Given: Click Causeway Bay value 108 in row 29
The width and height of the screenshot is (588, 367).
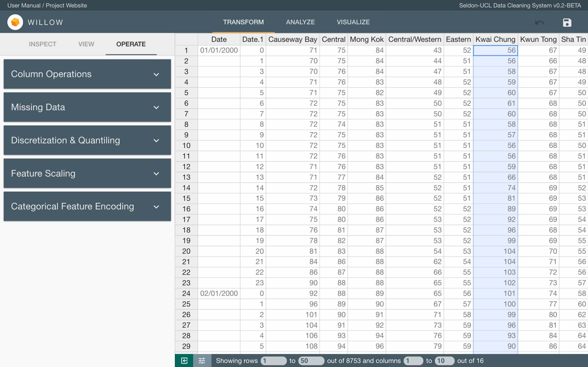Looking at the screenshot, I should pos(293,346).
